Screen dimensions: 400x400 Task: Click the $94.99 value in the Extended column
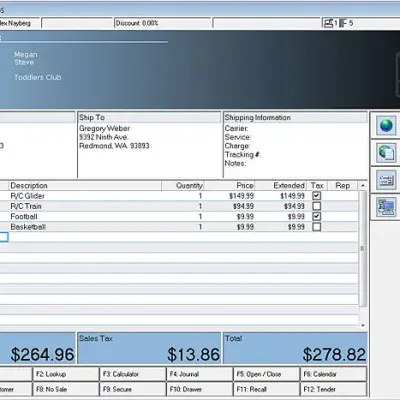pyautogui.click(x=294, y=206)
